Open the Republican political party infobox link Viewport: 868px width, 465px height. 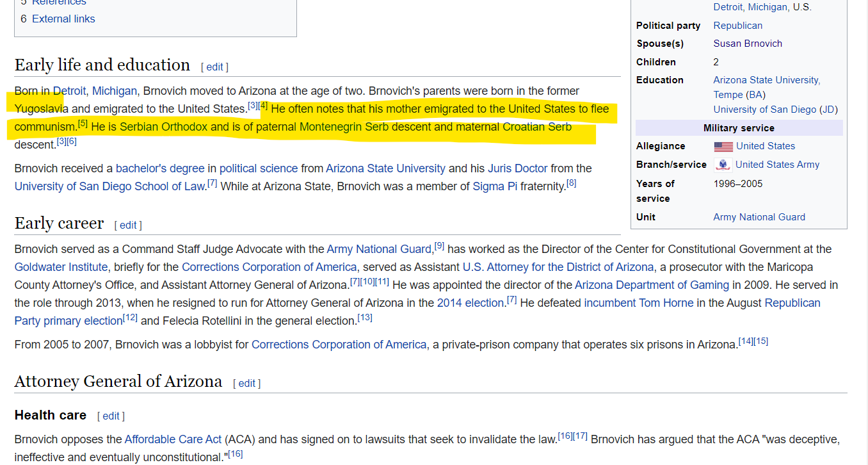tap(738, 26)
